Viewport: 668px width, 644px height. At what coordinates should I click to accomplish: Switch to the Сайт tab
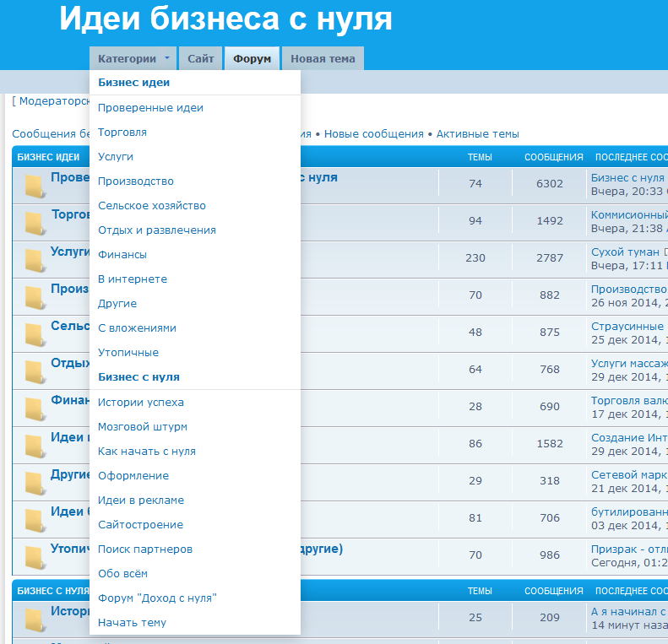tap(200, 59)
